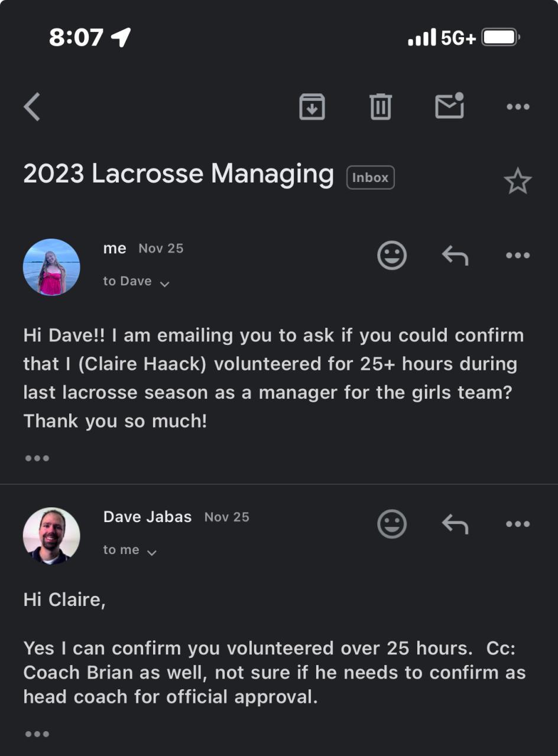Open the top toolbar more options menu

pyautogui.click(x=518, y=107)
